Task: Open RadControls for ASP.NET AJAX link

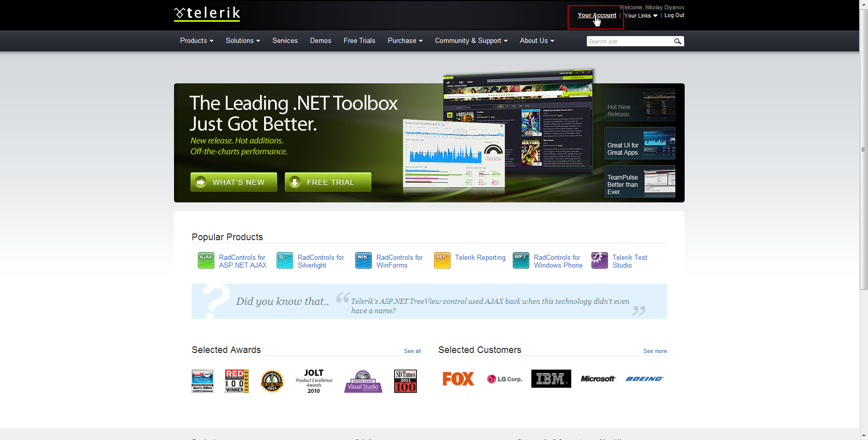Action: (x=242, y=261)
